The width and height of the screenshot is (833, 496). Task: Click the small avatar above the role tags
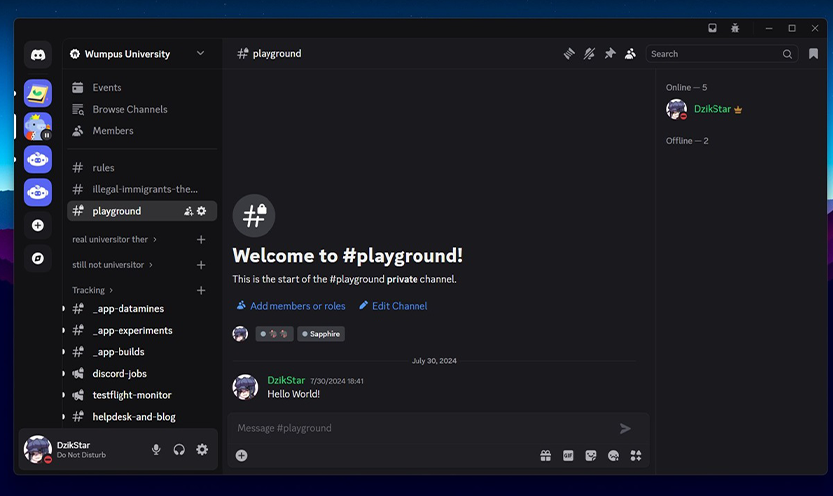coord(240,334)
